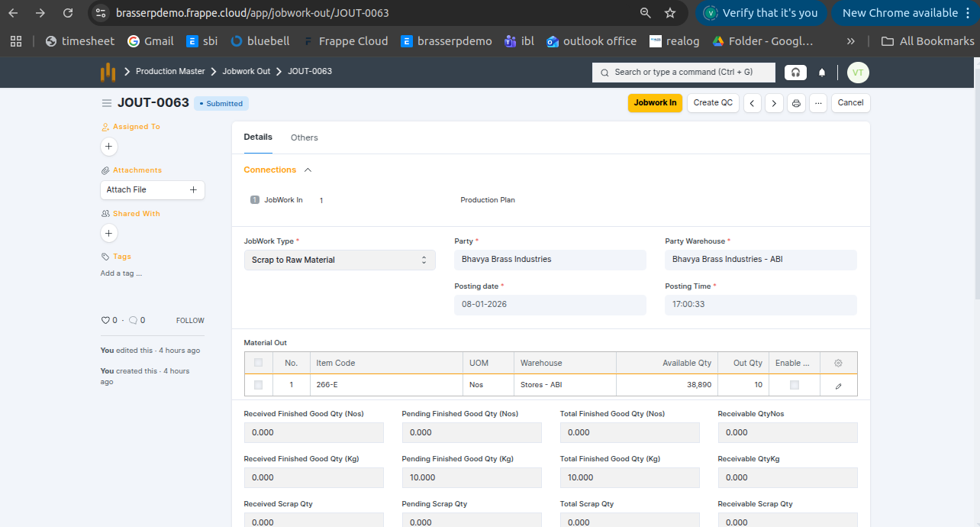980x527 pixels.
Task: Switch to the Others tab
Action: (x=304, y=138)
